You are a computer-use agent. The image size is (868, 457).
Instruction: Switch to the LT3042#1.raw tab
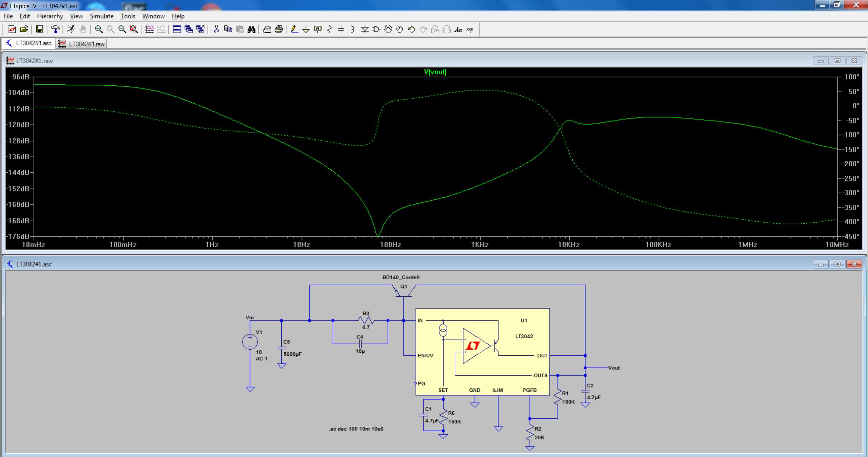pyautogui.click(x=82, y=44)
